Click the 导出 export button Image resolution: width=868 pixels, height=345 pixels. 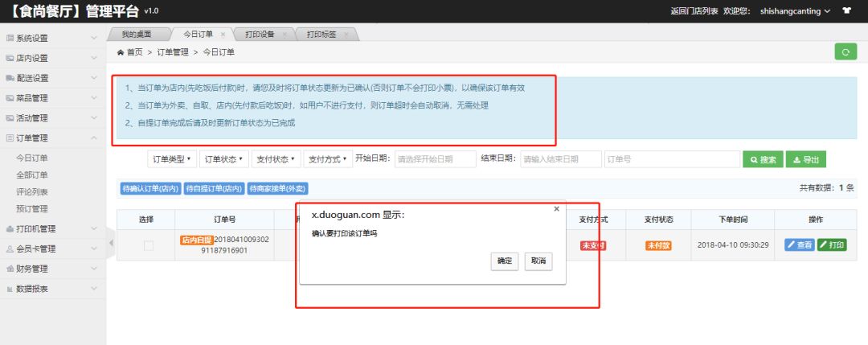tap(806, 159)
